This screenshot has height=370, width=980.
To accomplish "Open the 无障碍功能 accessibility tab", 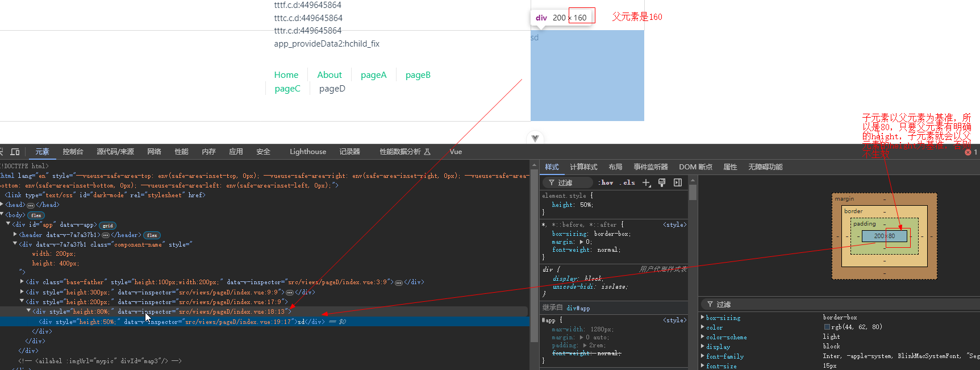I will tap(765, 167).
